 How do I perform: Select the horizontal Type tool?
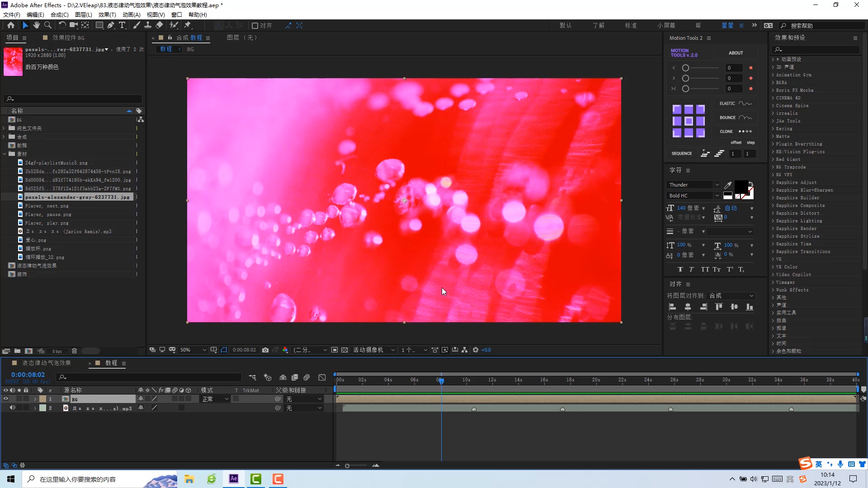[122, 25]
